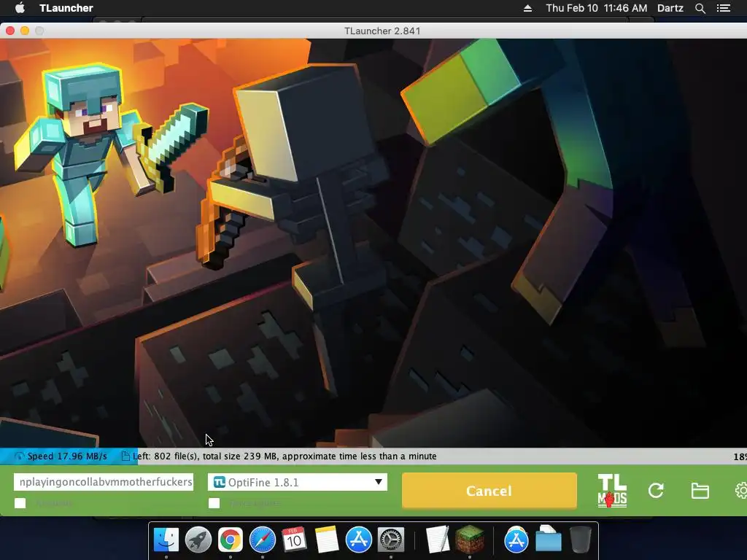Open the Apple menu
The height and width of the screenshot is (560, 747).
pyautogui.click(x=20, y=8)
